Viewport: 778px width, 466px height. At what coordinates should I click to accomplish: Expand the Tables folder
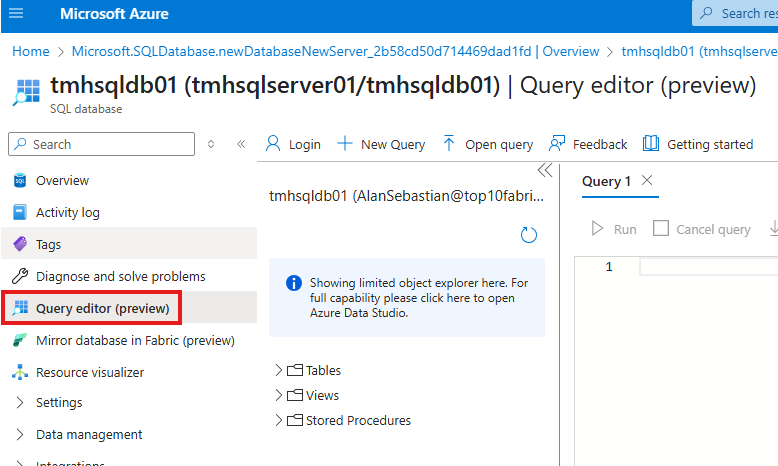(x=279, y=370)
